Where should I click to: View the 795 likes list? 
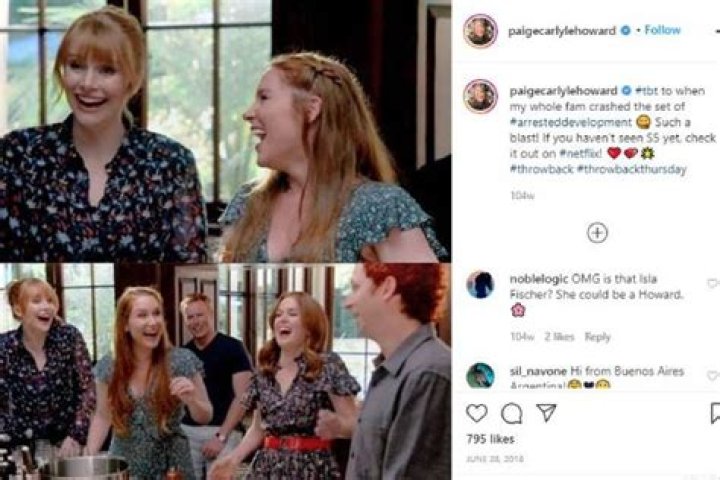point(490,439)
